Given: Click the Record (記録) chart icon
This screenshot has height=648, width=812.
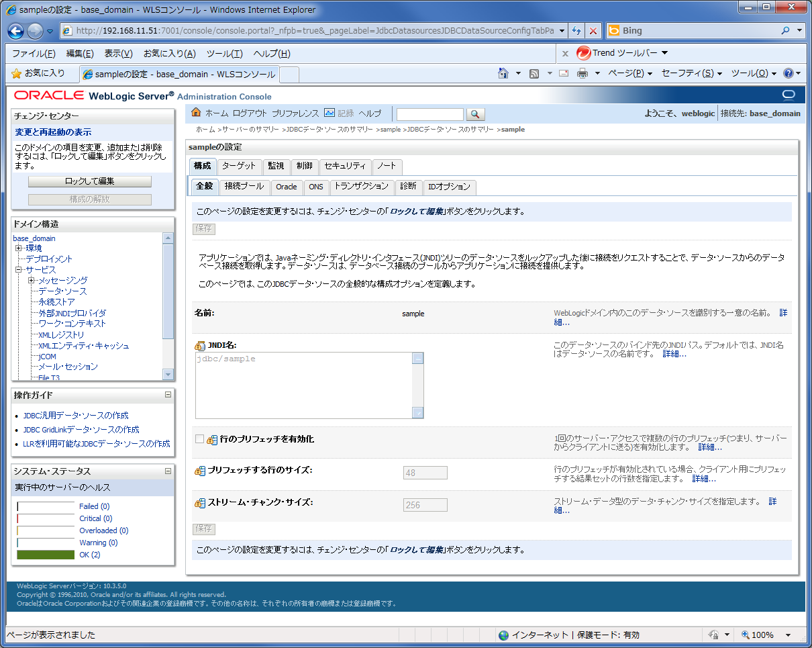Looking at the screenshot, I should click(x=329, y=113).
